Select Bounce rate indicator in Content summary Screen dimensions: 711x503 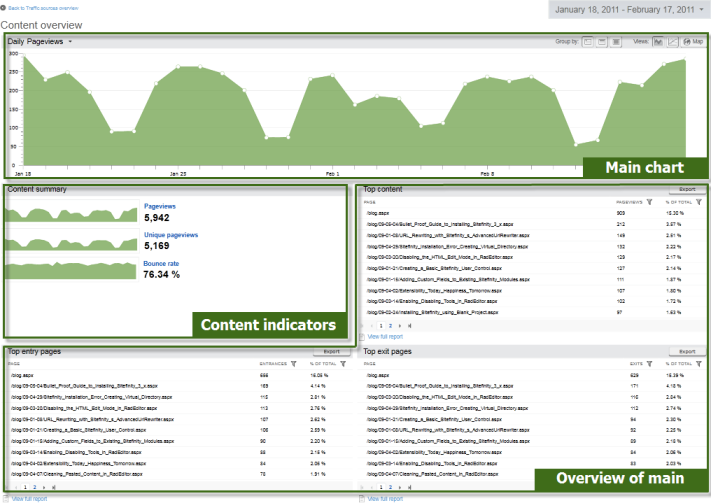pos(161,263)
